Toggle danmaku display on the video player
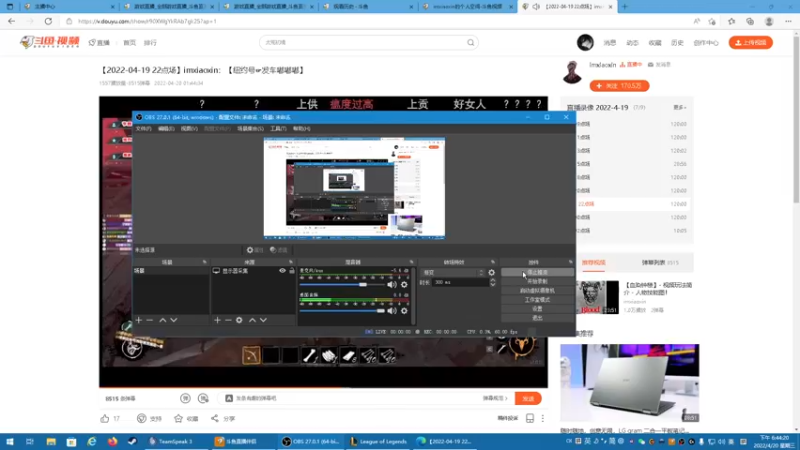This screenshot has height=450, width=800. click(185, 398)
